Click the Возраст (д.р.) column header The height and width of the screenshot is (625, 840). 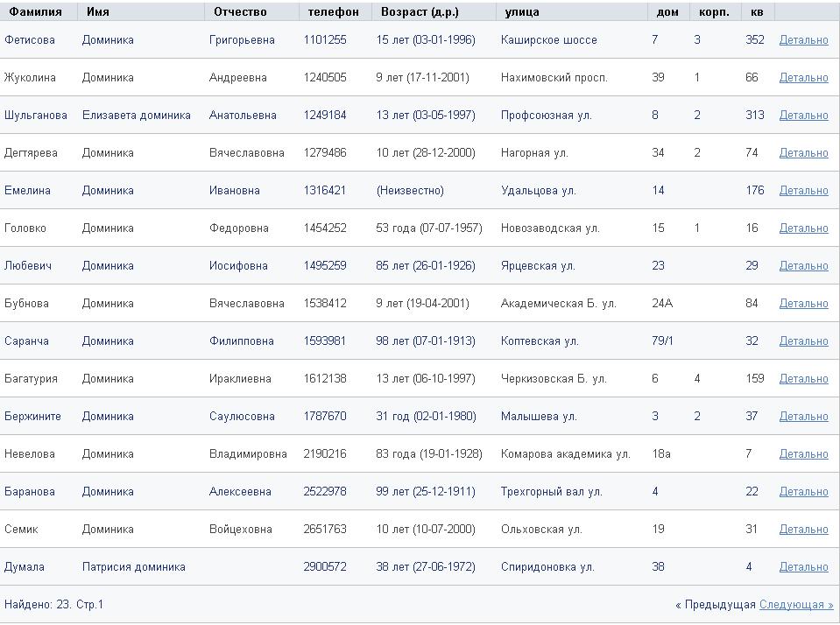point(420,12)
